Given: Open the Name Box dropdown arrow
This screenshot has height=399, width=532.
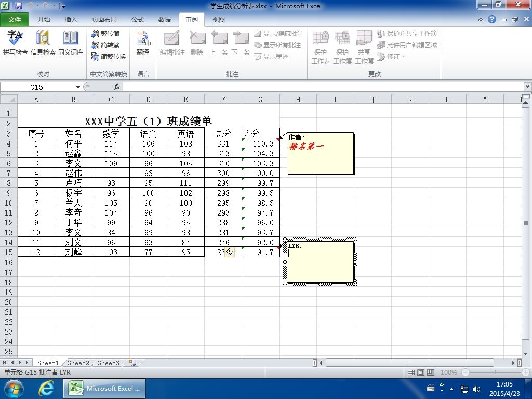Looking at the screenshot, I should (78, 87).
